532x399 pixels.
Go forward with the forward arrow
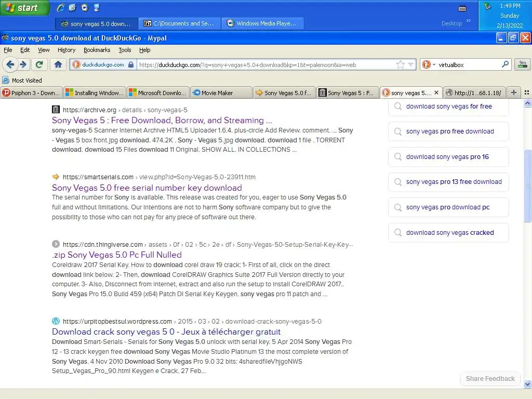(23, 64)
